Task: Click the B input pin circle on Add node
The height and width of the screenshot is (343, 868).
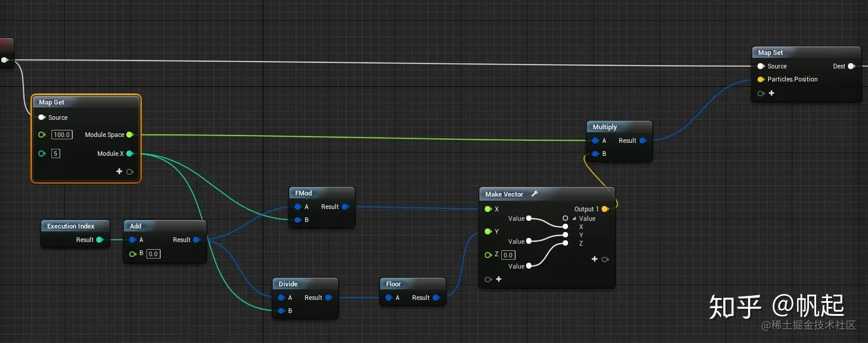Action: pyautogui.click(x=132, y=254)
